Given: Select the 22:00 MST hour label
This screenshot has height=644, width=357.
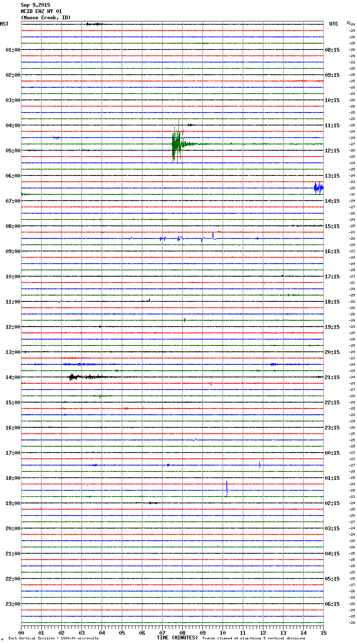Looking at the screenshot, I should [x=13, y=579].
